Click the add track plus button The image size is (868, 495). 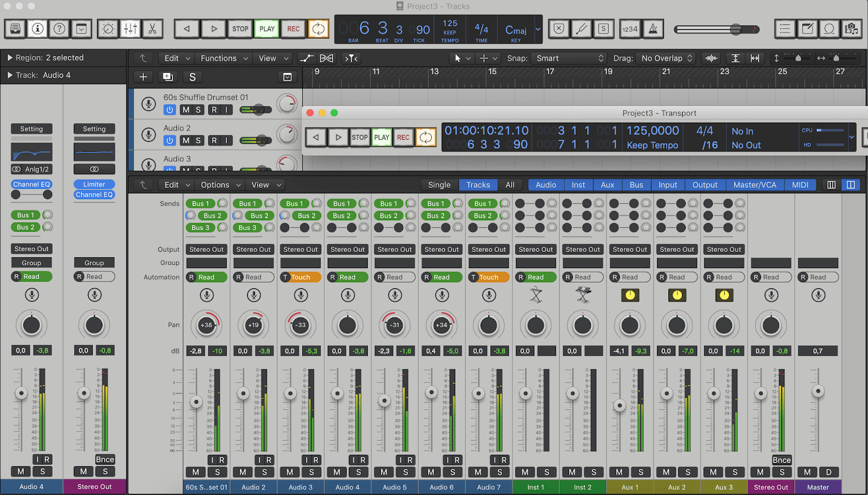(x=143, y=77)
